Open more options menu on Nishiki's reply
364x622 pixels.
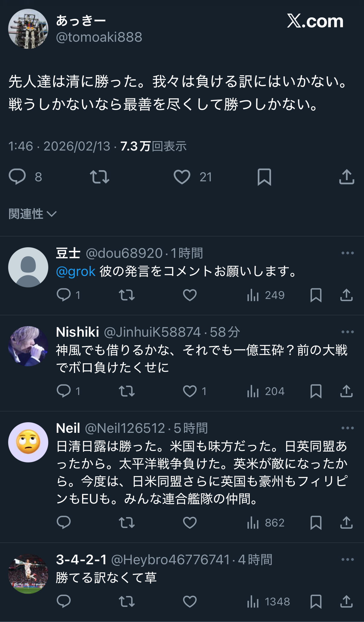click(x=347, y=332)
